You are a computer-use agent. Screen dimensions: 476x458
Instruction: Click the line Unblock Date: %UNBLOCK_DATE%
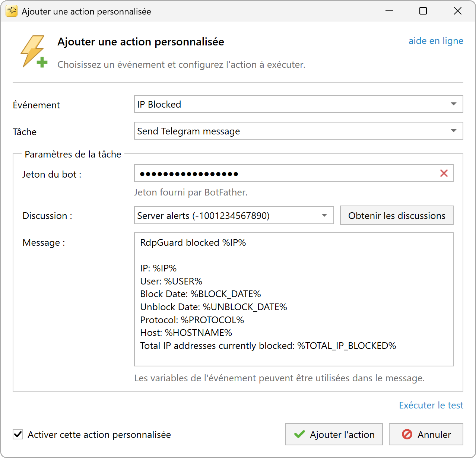click(213, 307)
